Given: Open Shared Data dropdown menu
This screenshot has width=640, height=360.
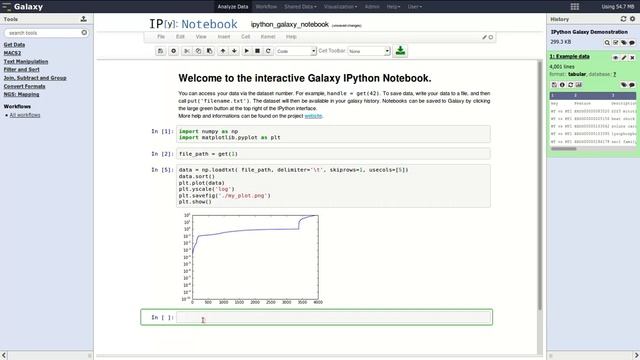Looking at the screenshot, I should [x=300, y=7].
